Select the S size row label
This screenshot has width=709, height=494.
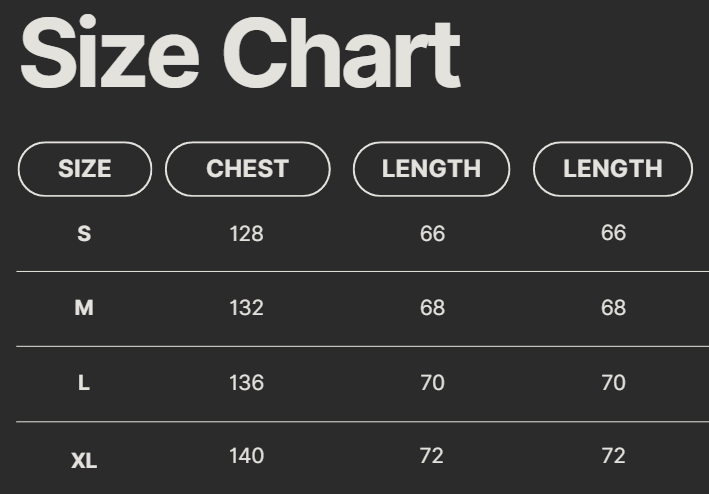(84, 234)
